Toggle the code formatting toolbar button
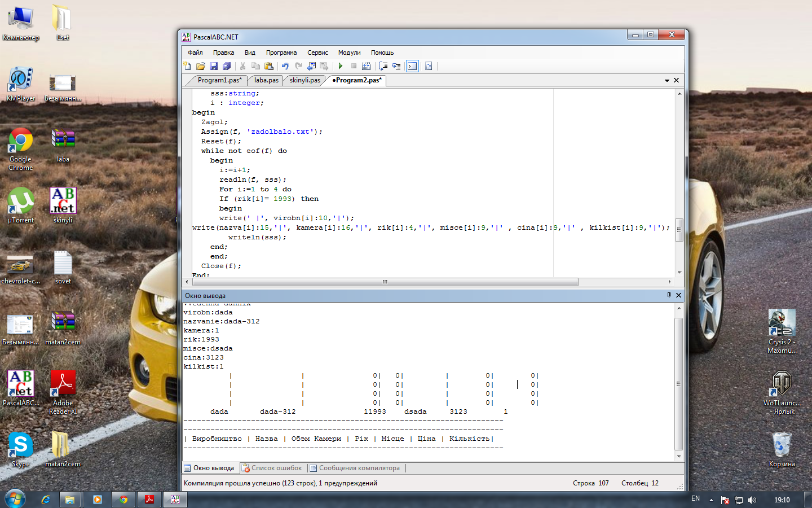Screen dimensions: 812x508 coord(429,66)
